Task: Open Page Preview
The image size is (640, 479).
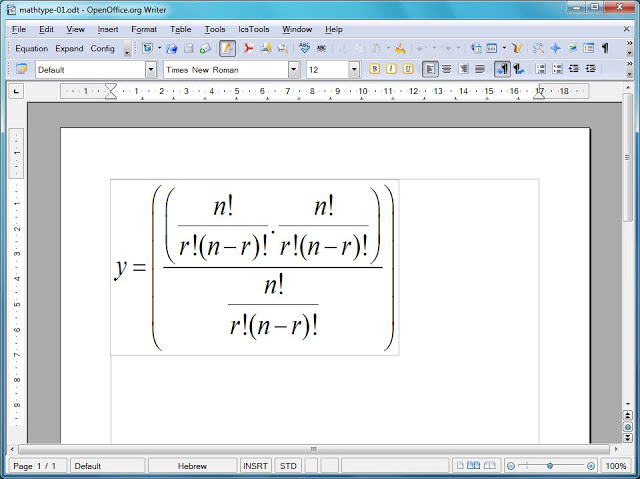Action: [x=282, y=49]
